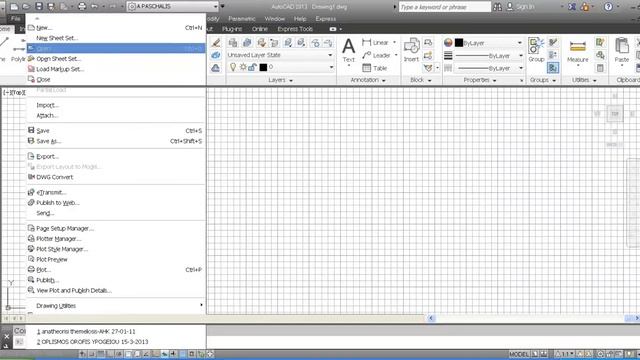
Task: Choose New... in the File menu
Action: [116, 28]
